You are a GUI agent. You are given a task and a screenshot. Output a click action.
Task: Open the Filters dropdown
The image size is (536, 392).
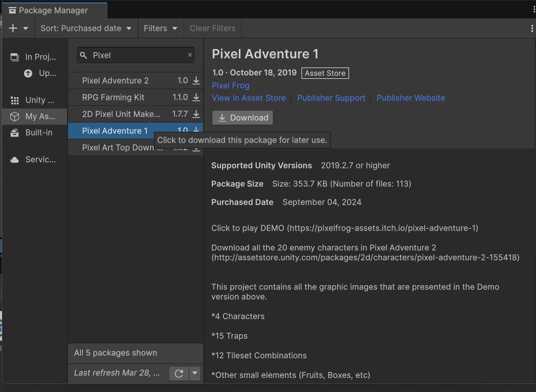click(x=160, y=28)
